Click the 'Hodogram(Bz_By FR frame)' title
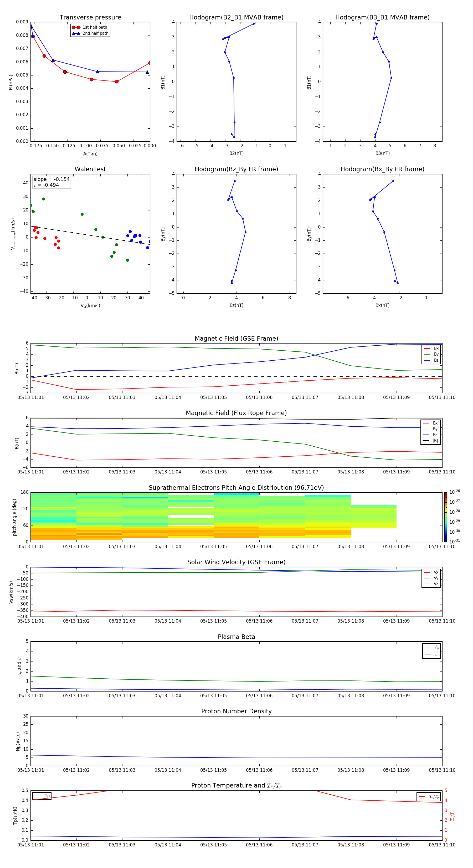 click(236, 169)
